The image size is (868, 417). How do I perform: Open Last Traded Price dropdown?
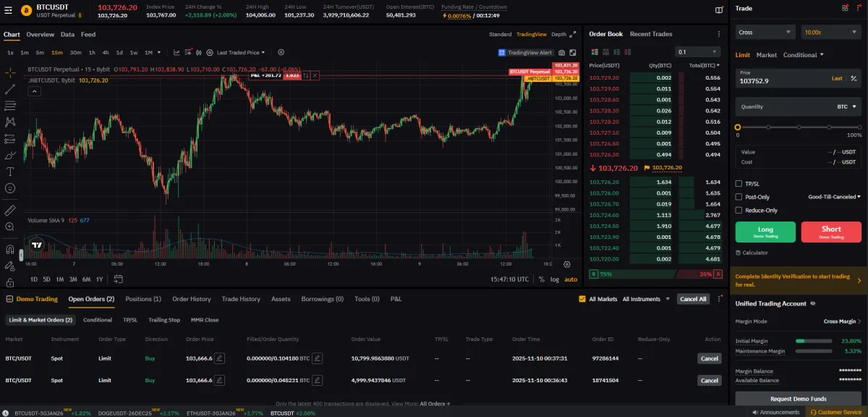coord(241,52)
